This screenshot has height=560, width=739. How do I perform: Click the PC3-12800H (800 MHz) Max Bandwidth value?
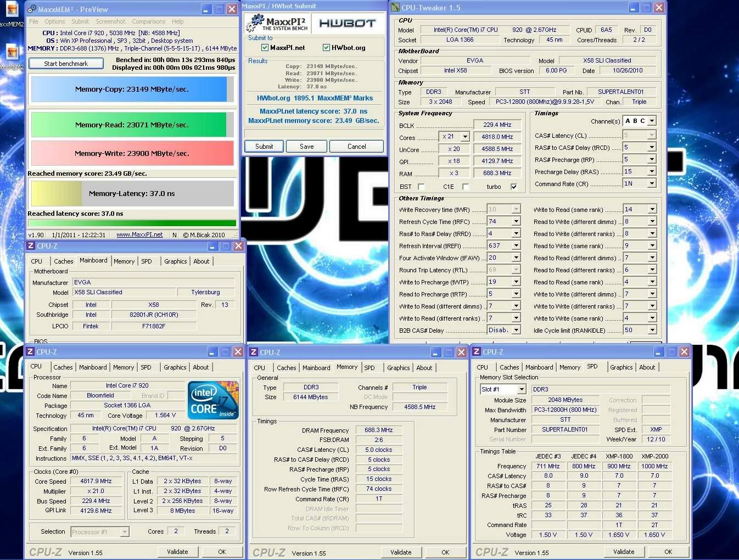click(565, 410)
